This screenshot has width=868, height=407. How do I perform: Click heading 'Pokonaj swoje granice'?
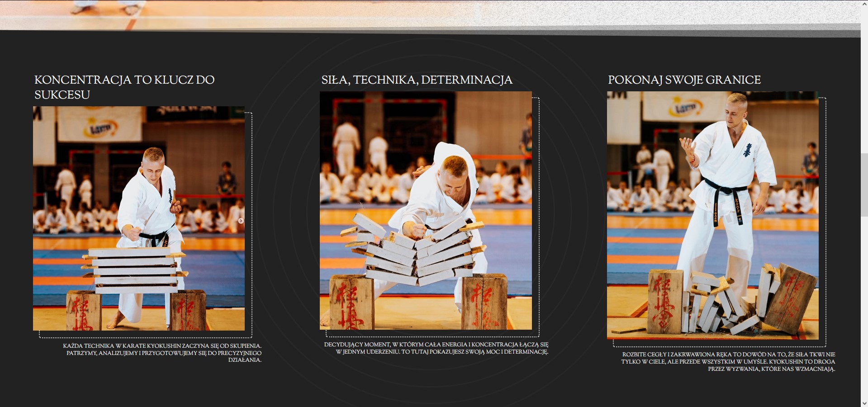click(x=684, y=80)
